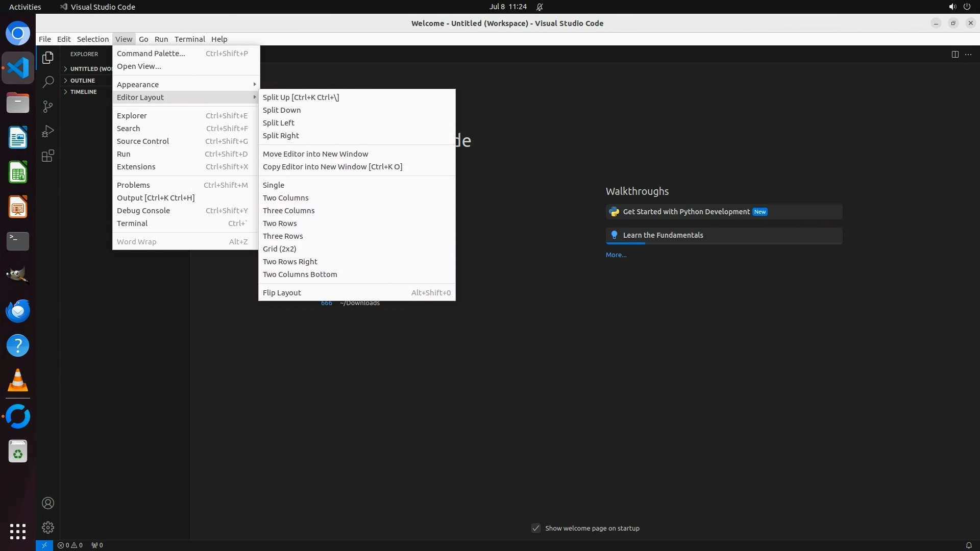
Task: Open the Manage gear icon
Action: pos(48,527)
